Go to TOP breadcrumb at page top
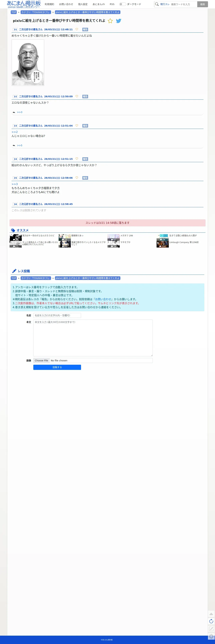The height and width of the screenshot is (644, 215). click(14, 12)
